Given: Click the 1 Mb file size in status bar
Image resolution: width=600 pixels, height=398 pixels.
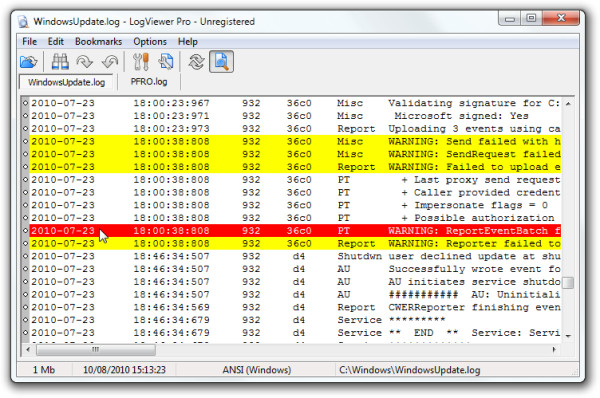Looking at the screenshot, I should (x=44, y=370).
